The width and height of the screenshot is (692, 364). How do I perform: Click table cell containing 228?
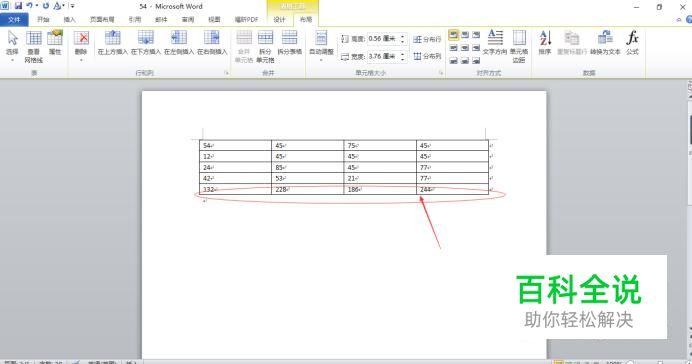pyautogui.click(x=308, y=189)
